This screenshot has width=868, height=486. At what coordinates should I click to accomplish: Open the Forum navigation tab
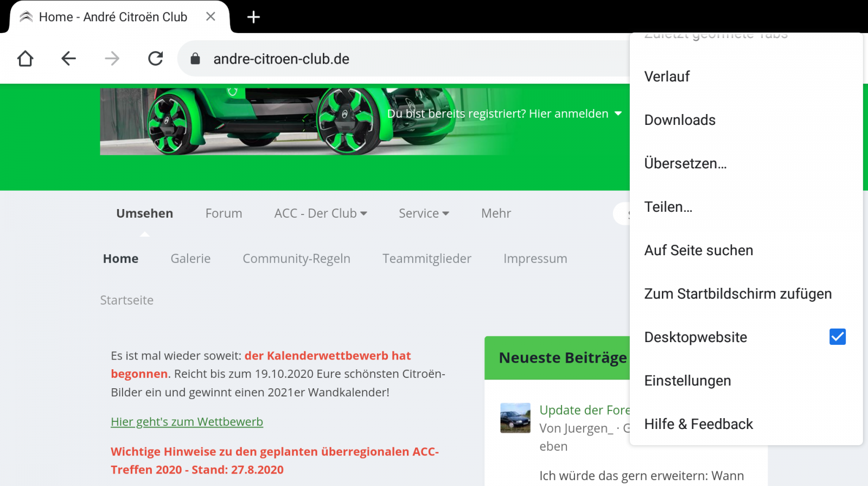tap(224, 213)
